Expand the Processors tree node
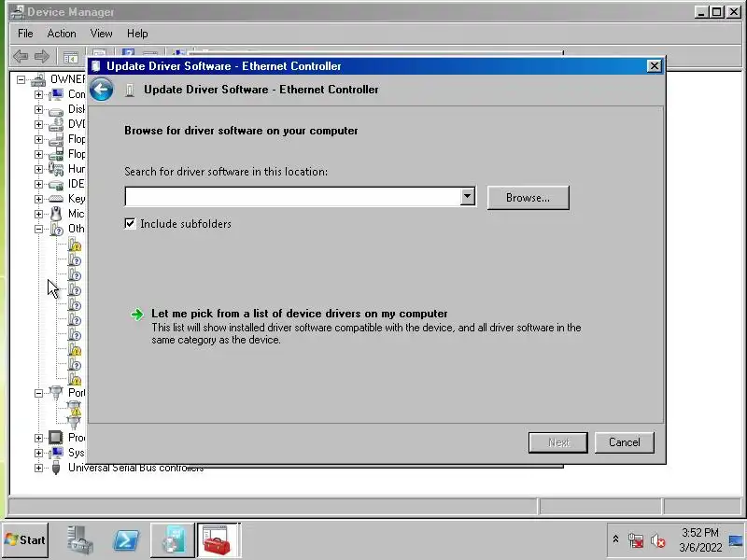 (38, 437)
